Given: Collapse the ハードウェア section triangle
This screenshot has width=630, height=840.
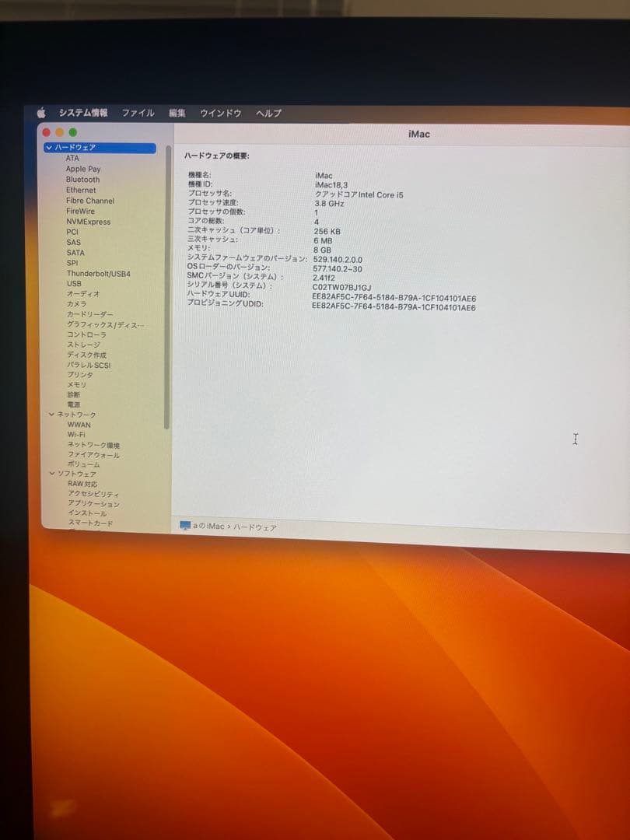Looking at the screenshot, I should click(48, 147).
